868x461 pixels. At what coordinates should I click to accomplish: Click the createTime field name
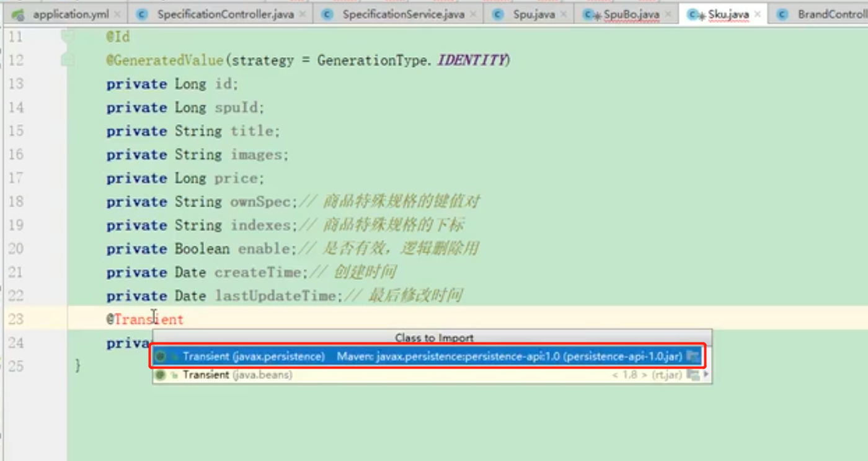pyautogui.click(x=257, y=272)
